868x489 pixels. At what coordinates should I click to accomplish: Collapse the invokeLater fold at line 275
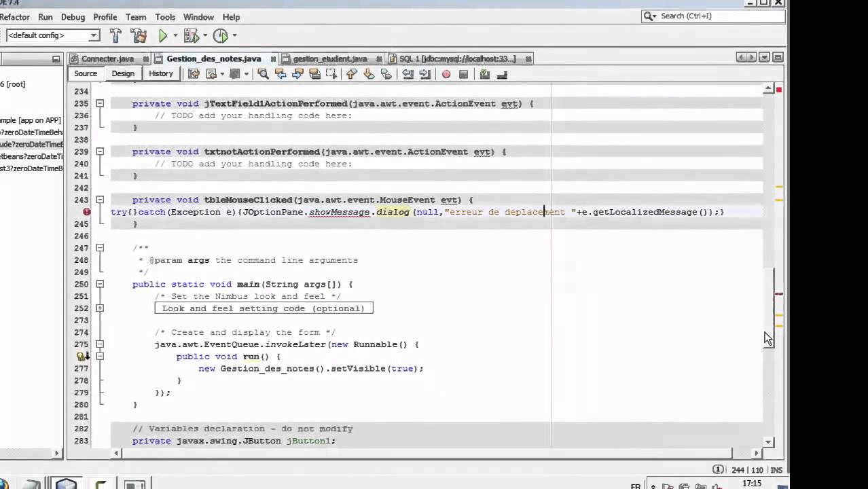[x=100, y=344]
